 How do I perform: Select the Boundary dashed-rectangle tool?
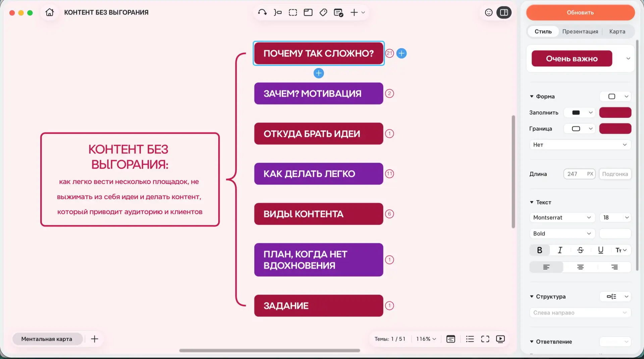(293, 12)
